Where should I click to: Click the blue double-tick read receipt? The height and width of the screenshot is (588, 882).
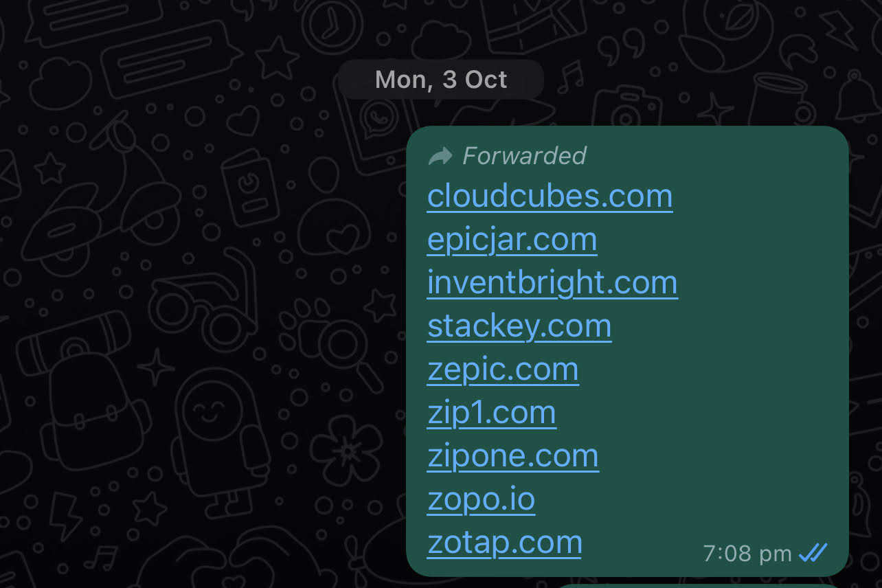tap(813, 552)
